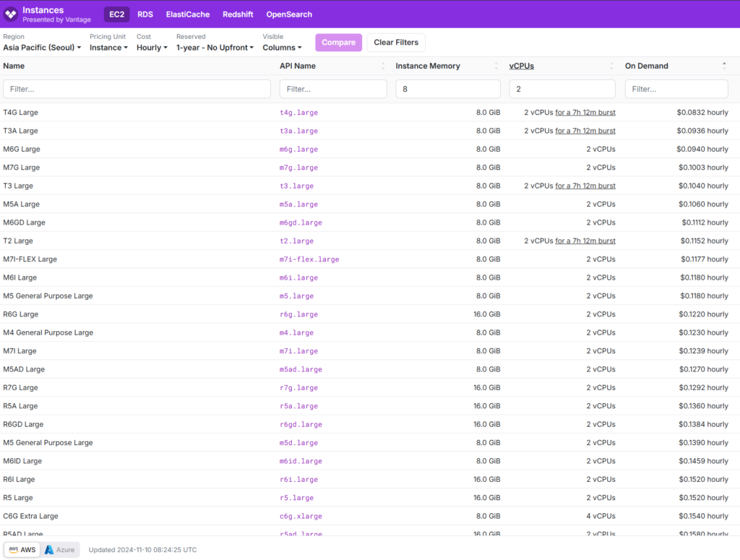Image resolution: width=740 pixels, height=560 pixels.
Task: Open the Region Asia Pacific (Seoul) dropdown
Action: (42, 48)
